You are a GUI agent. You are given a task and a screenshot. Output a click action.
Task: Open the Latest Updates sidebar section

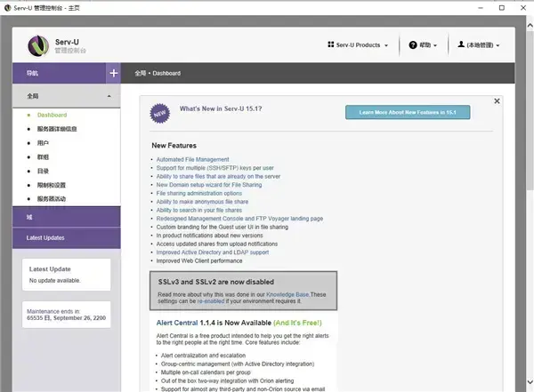(67, 237)
